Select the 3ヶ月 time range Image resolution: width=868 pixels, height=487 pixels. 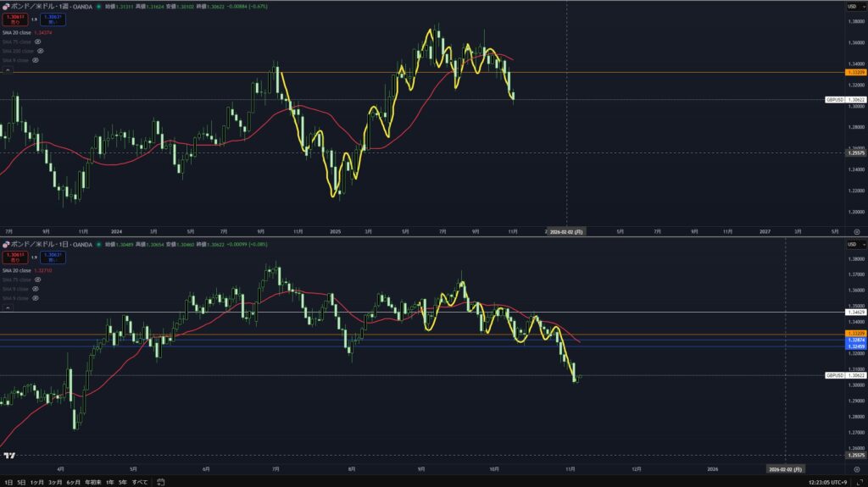[55, 482]
